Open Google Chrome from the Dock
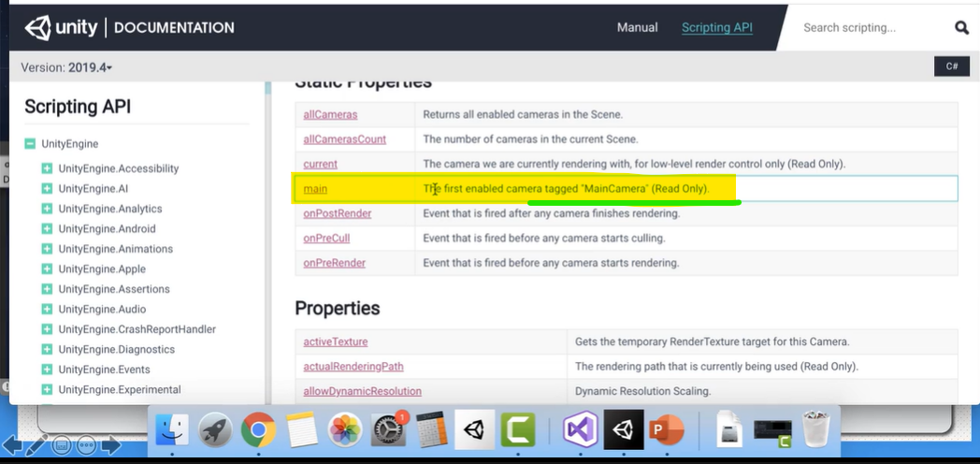980x464 pixels. pos(259,430)
